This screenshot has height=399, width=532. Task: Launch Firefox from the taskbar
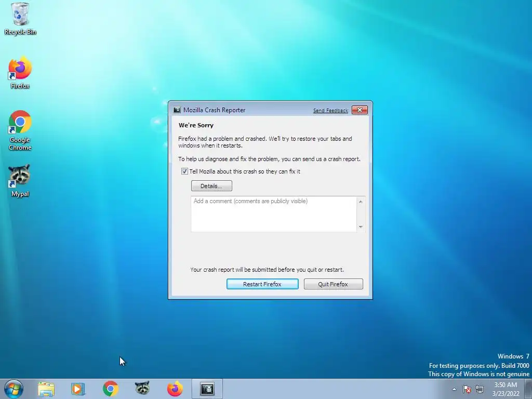click(x=175, y=389)
